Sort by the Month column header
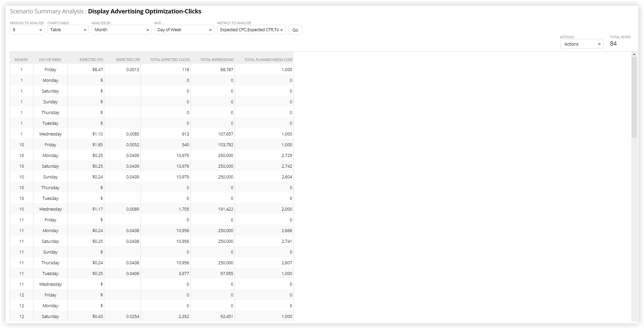644x329 pixels. click(21, 60)
